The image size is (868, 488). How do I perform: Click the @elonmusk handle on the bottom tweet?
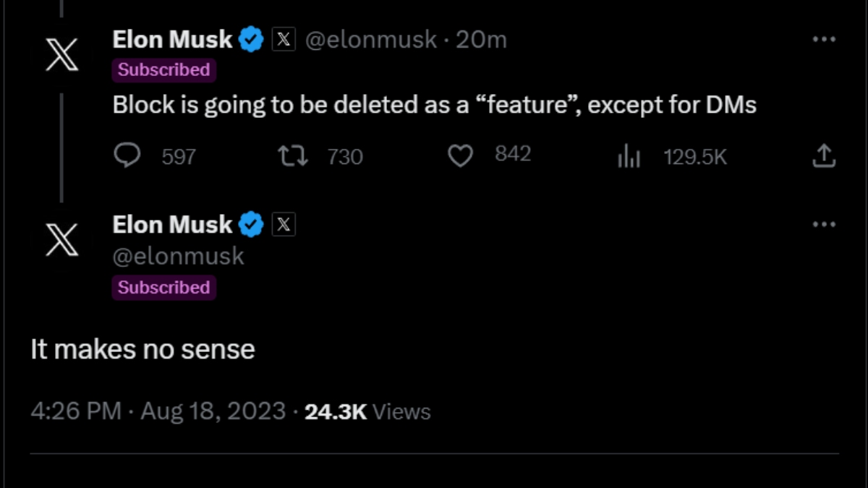178,255
